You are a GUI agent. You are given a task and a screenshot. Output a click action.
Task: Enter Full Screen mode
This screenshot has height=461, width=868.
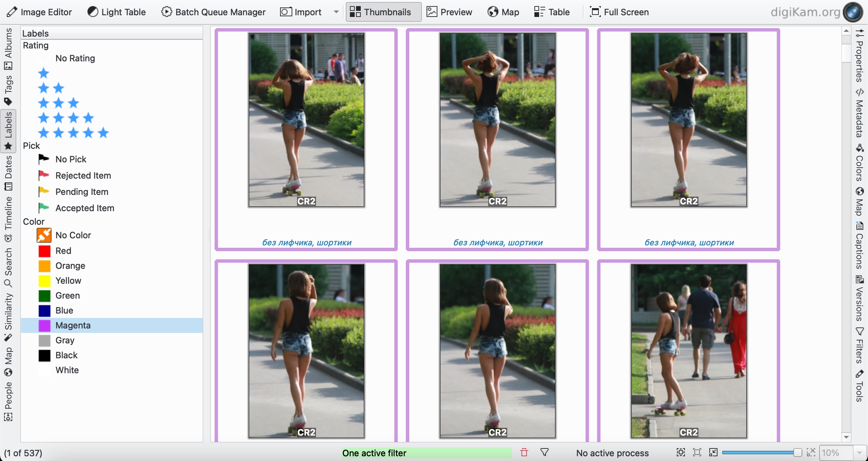point(619,12)
